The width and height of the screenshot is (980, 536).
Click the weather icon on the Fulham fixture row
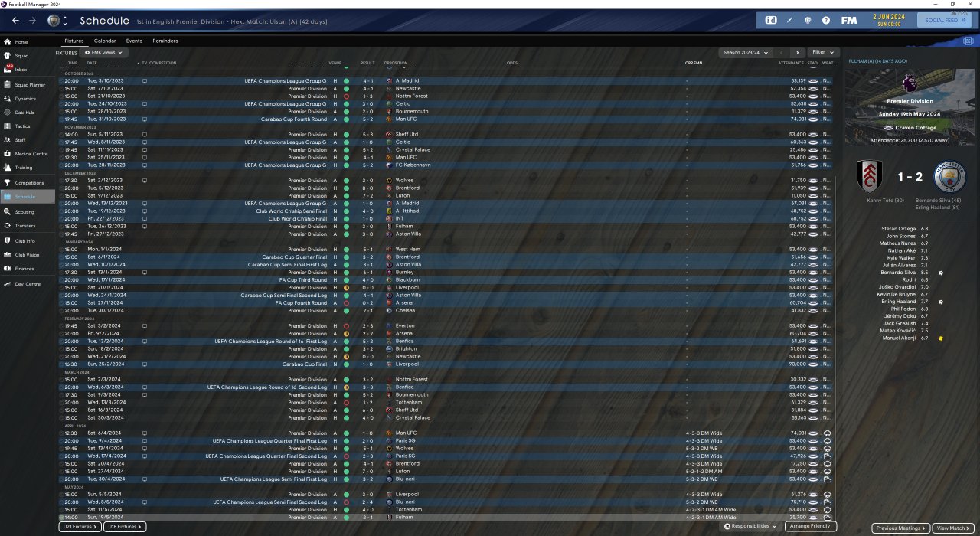coord(828,518)
